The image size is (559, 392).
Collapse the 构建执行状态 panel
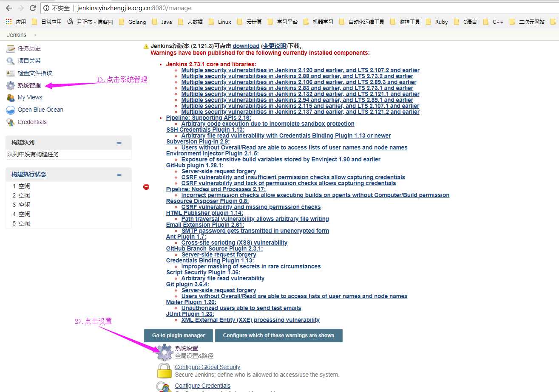click(119, 175)
